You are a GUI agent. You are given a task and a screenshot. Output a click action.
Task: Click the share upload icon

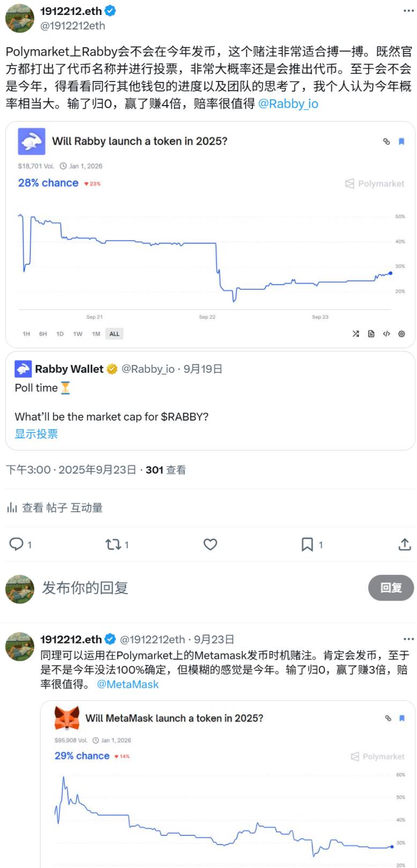405,544
